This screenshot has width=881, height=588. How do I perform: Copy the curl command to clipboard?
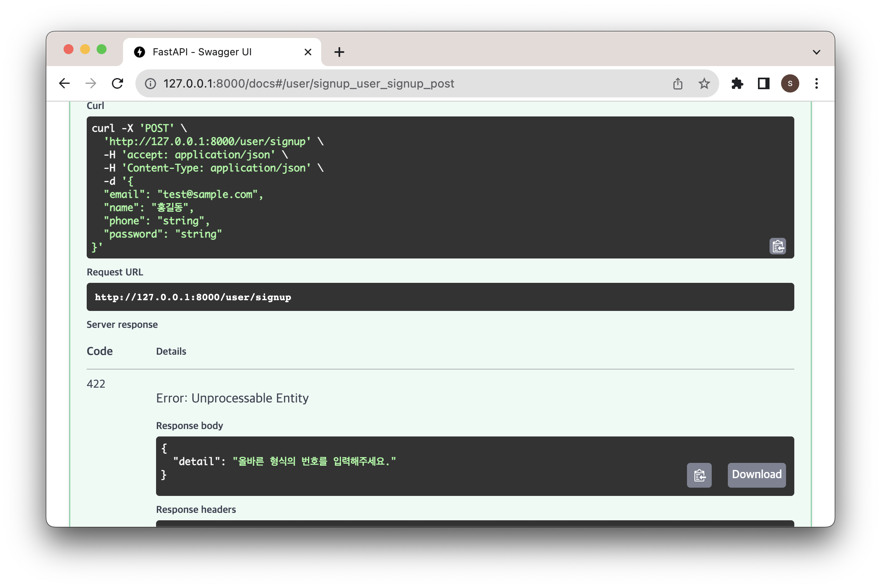click(x=777, y=247)
